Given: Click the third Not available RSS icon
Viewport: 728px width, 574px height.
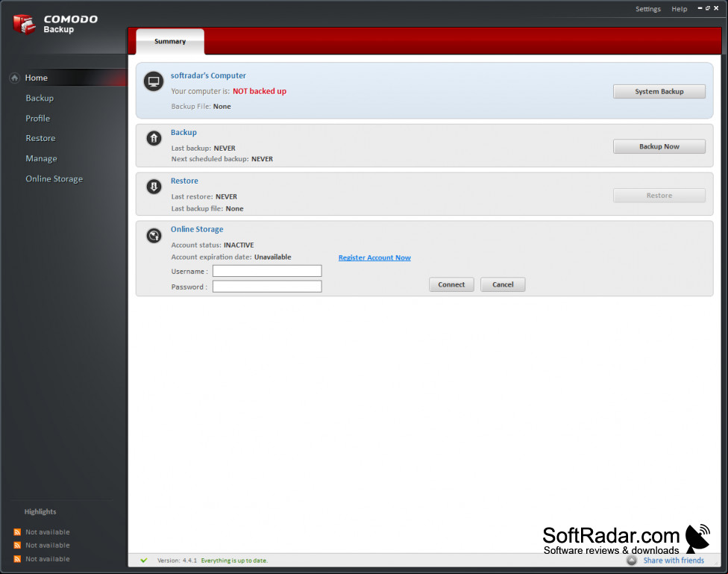Looking at the screenshot, I should [17, 558].
